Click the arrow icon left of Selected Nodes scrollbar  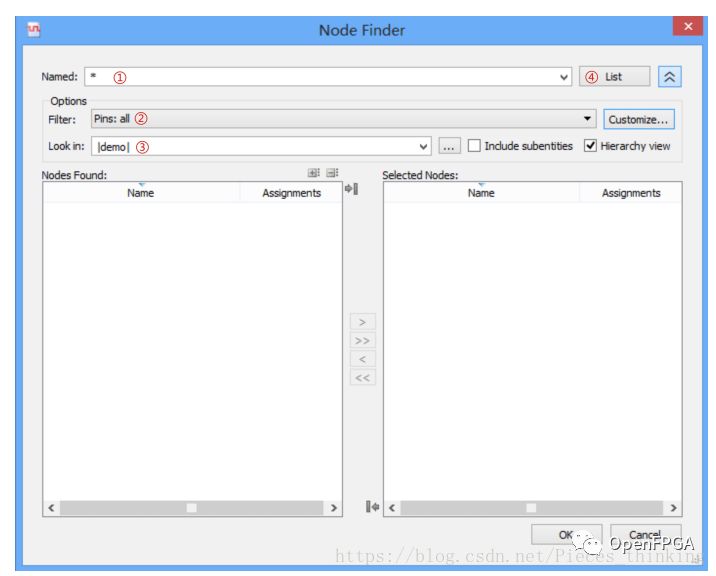pyautogui.click(x=372, y=507)
